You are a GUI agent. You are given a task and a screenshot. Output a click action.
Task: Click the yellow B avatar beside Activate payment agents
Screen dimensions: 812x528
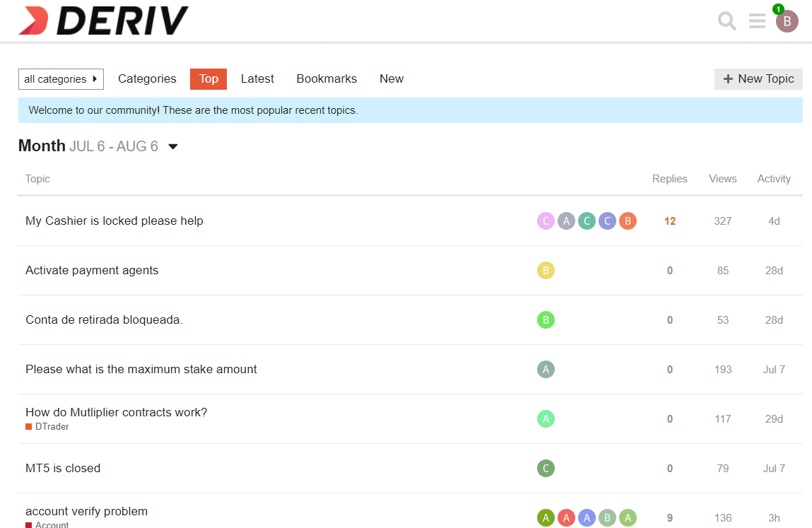(x=546, y=270)
